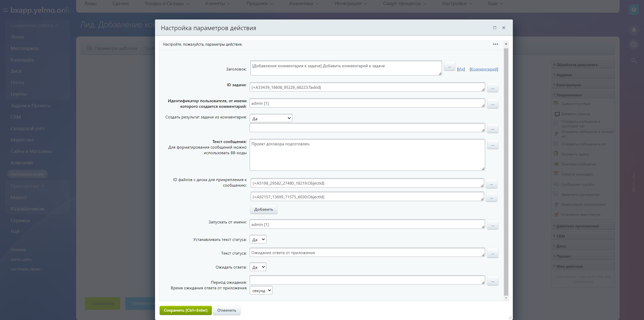Open help question mark icon top right
The height and width of the screenshot is (320, 644).
[x=634, y=10]
